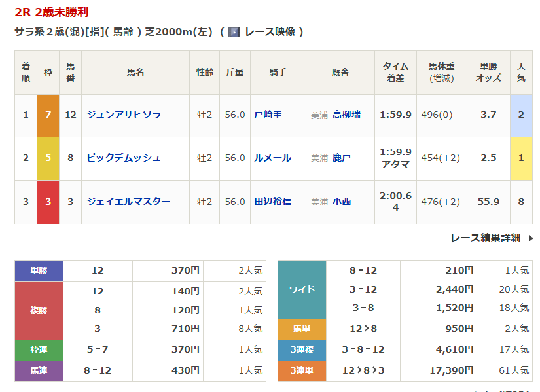The image size is (540, 392).
Task: Open horse ピックデムッシュ profile
Action: point(124,158)
